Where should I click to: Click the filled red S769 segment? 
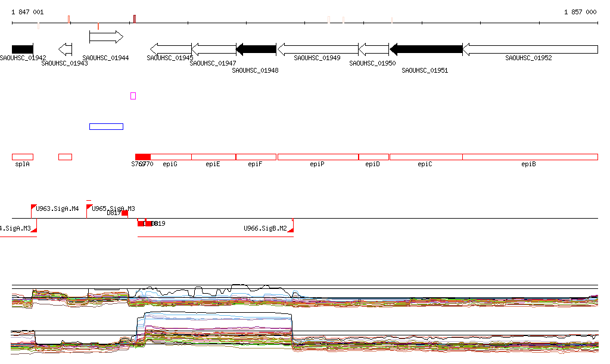pyautogui.click(x=143, y=157)
